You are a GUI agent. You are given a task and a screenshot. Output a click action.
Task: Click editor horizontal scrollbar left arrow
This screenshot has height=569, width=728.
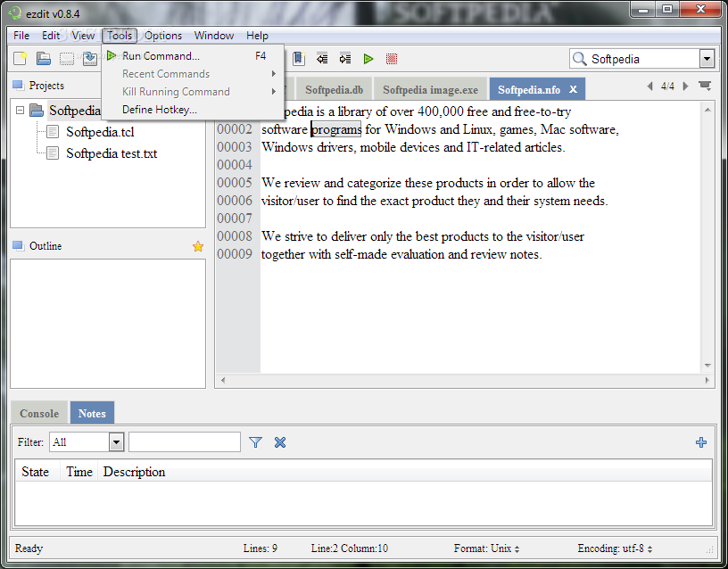coord(223,380)
